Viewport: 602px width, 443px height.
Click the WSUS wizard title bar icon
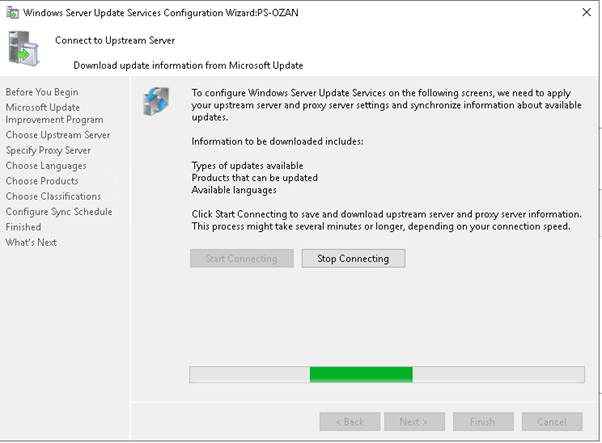11,13
